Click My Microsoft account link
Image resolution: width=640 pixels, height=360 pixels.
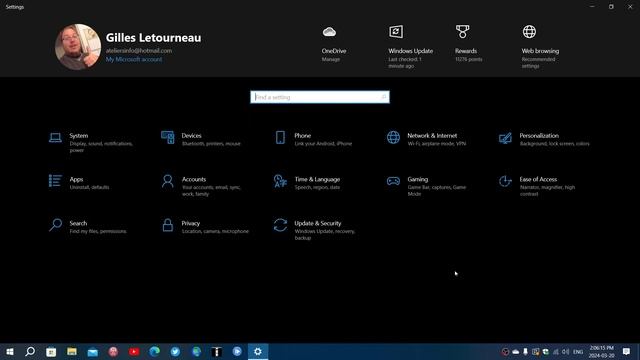click(134, 59)
